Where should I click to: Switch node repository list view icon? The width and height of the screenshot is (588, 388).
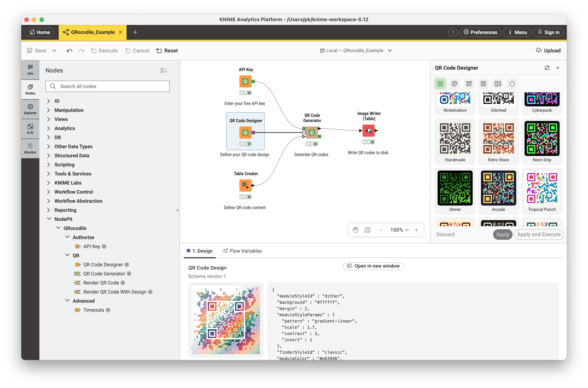(x=164, y=71)
